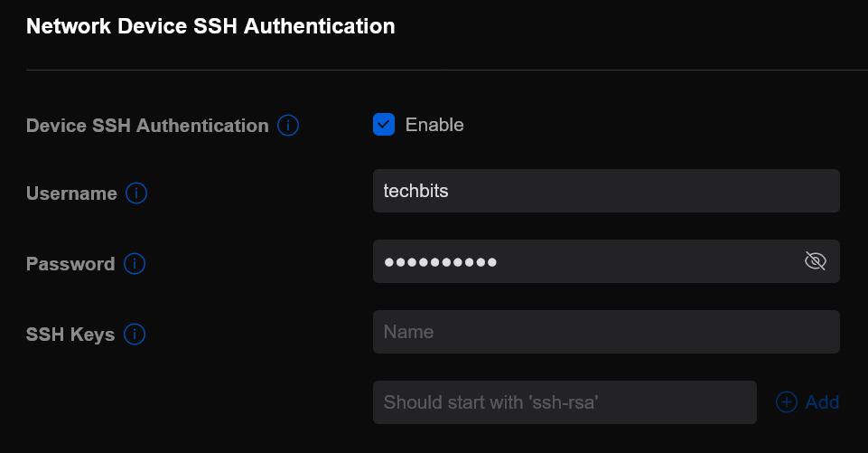Click the 'Device SSH Authentication' label
The width and height of the screenshot is (868, 453).
pos(147,126)
